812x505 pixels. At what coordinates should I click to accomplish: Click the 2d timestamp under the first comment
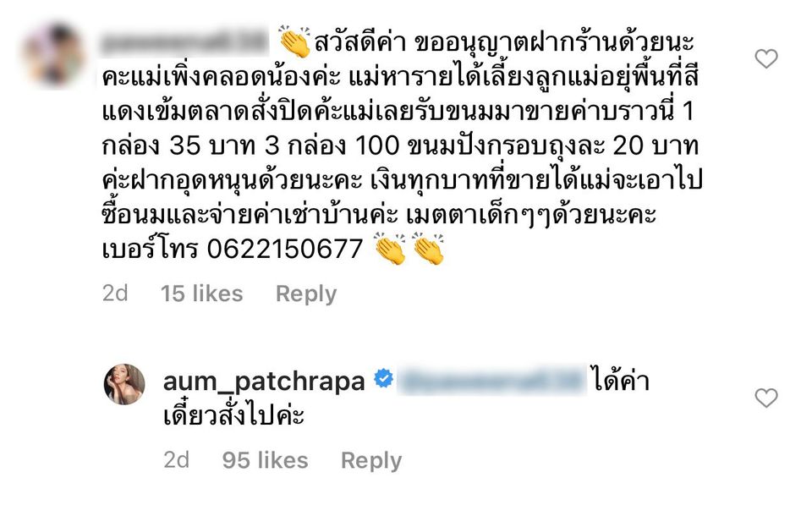[x=115, y=294]
